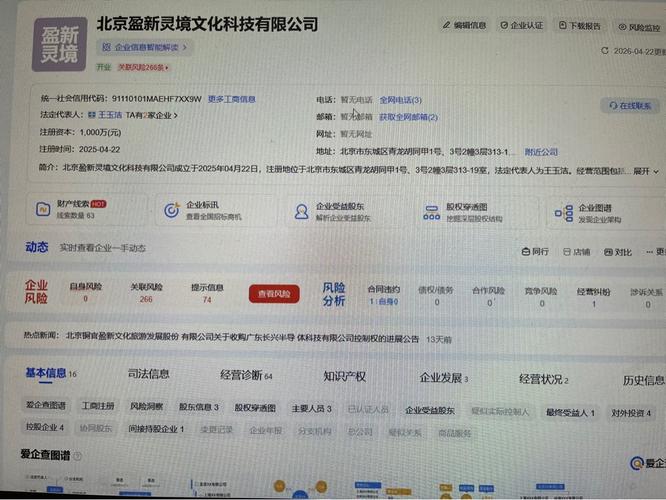Click the refresh icon beside update date
This screenshot has width=666, height=500.
pos(605,51)
